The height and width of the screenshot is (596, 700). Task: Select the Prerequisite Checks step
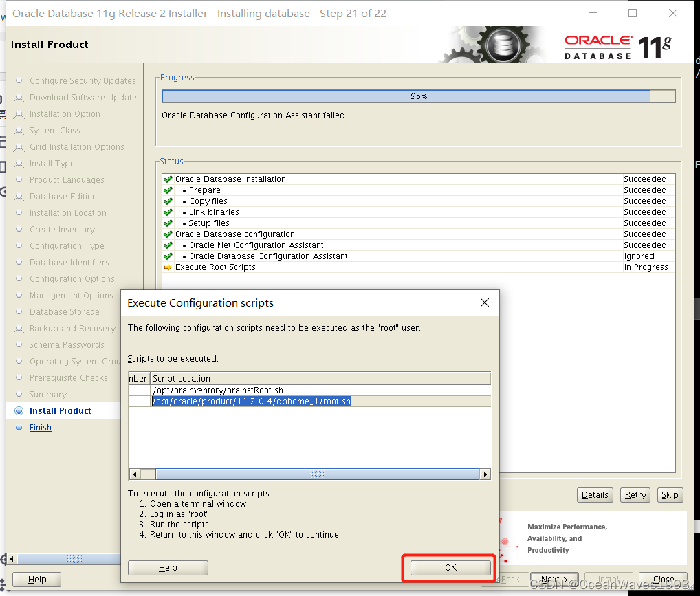(69, 377)
